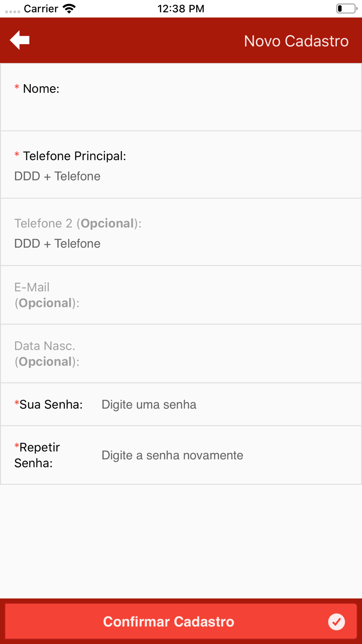The image size is (362, 644).
Task: Focus the Digite a senha novamente field
Action: [x=224, y=455]
